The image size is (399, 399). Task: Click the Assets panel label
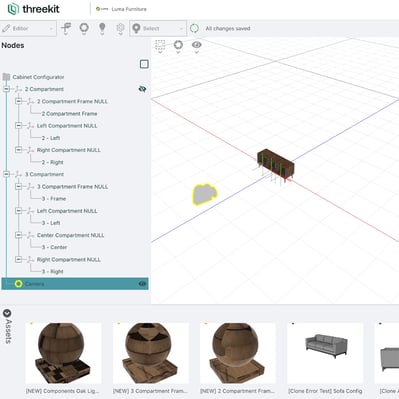(x=8, y=331)
